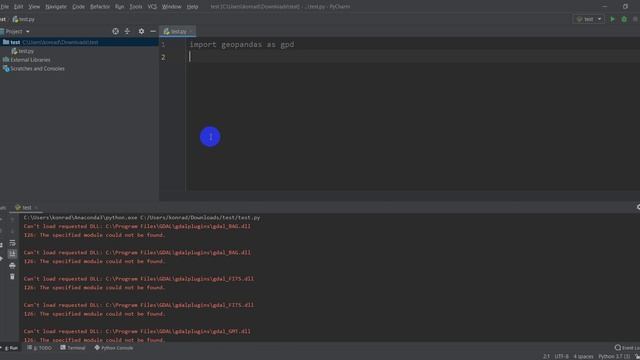Screen dimensions: 640x360
Task: Open the Terminal tool window
Action: click(73, 348)
